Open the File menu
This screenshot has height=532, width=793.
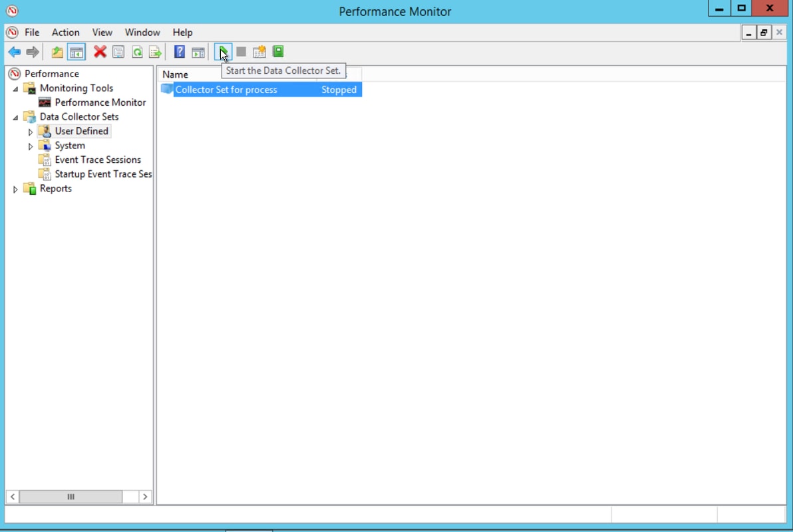[32, 33]
